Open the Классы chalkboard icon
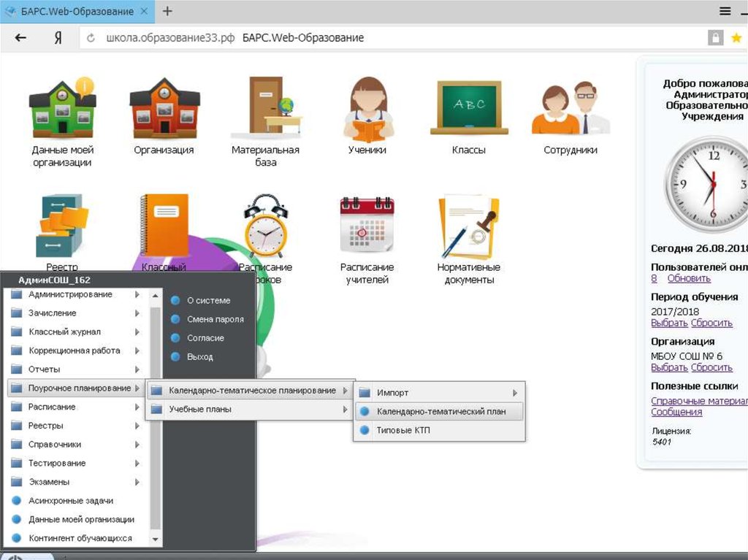Viewport: 748px width, 560px height. [468, 109]
